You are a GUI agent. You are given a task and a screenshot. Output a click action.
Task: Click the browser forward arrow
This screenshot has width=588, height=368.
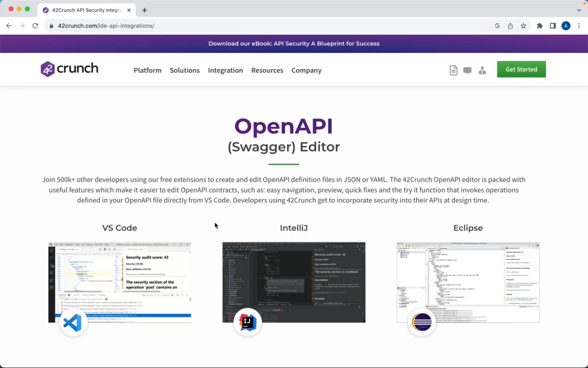22,26
